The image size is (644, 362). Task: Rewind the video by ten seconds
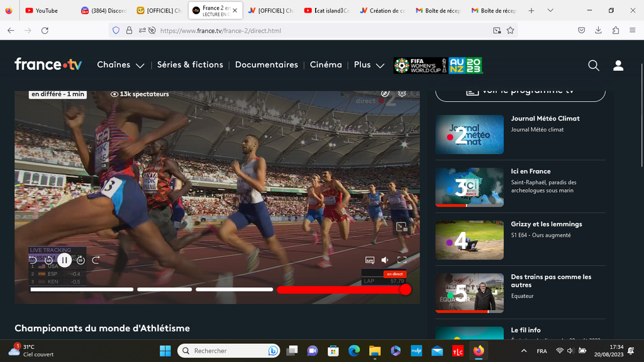click(x=48, y=260)
